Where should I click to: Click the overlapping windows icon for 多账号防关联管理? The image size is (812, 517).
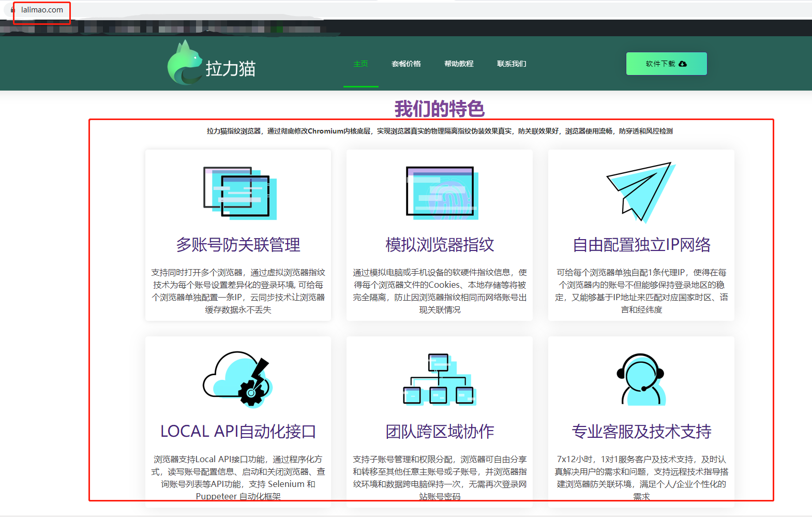click(240, 193)
